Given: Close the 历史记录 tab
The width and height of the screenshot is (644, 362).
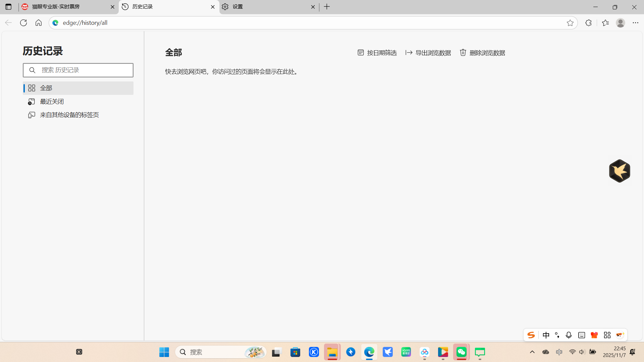Looking at the screenshot, I should coord(213,7).
